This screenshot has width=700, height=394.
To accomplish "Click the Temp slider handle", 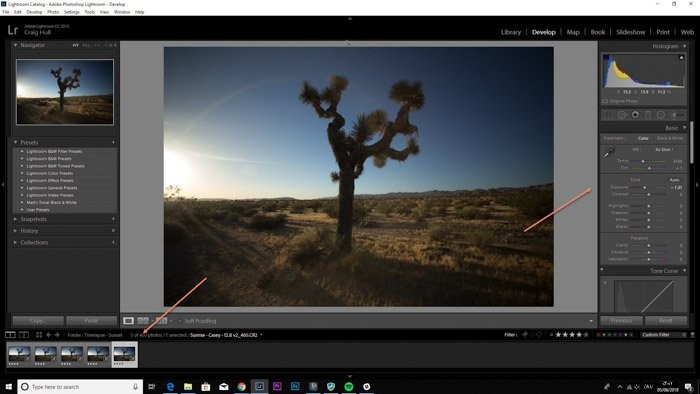I will (643, 161).
